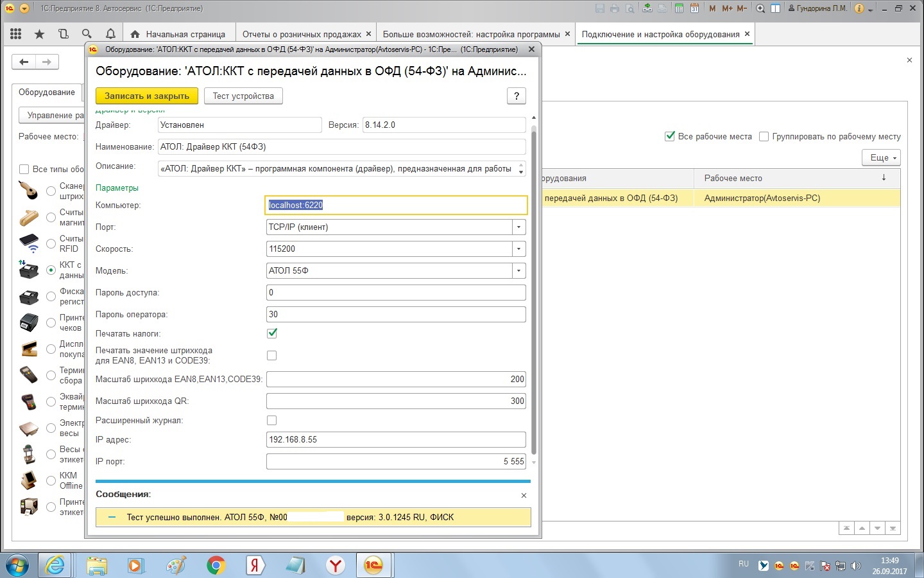Select the ККТ с передачей данных radio button
This screenshot has width=924, height=578.
(x=51, y=270)
